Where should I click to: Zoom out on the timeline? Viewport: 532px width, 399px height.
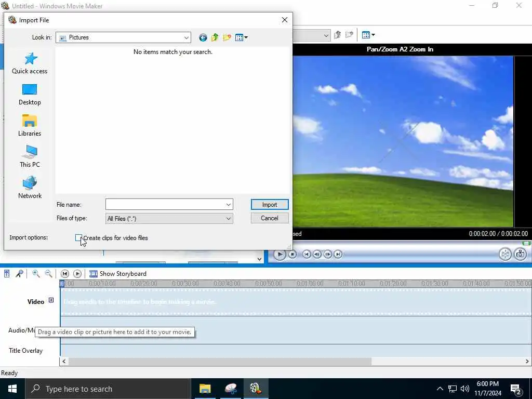[48, 274]
